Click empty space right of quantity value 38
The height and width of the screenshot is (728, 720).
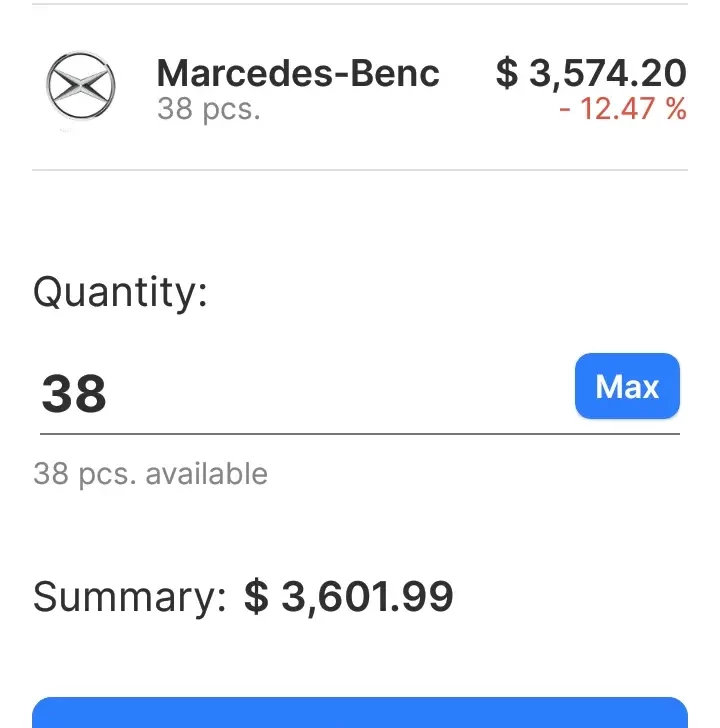(340, 393)
